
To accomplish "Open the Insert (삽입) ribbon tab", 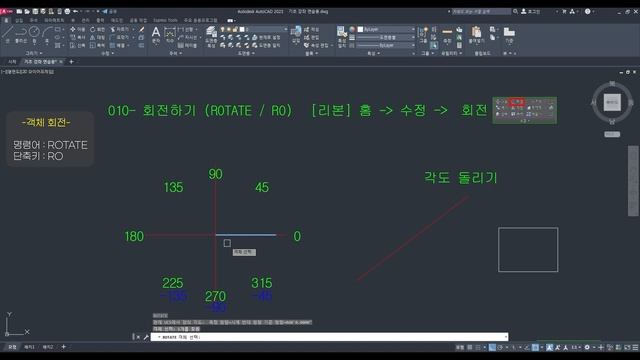I will 19,20.
